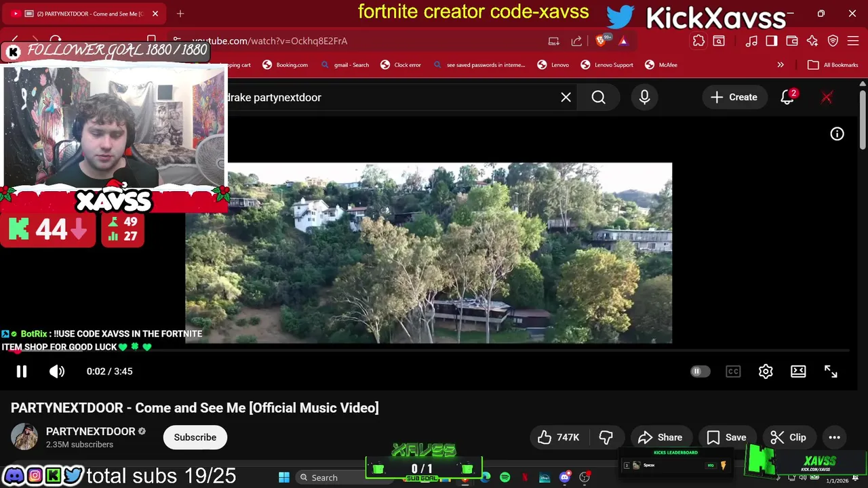Toggle the autoplay switch in player
The width and height of the screenshot is (868, 488).
point(700,371)
